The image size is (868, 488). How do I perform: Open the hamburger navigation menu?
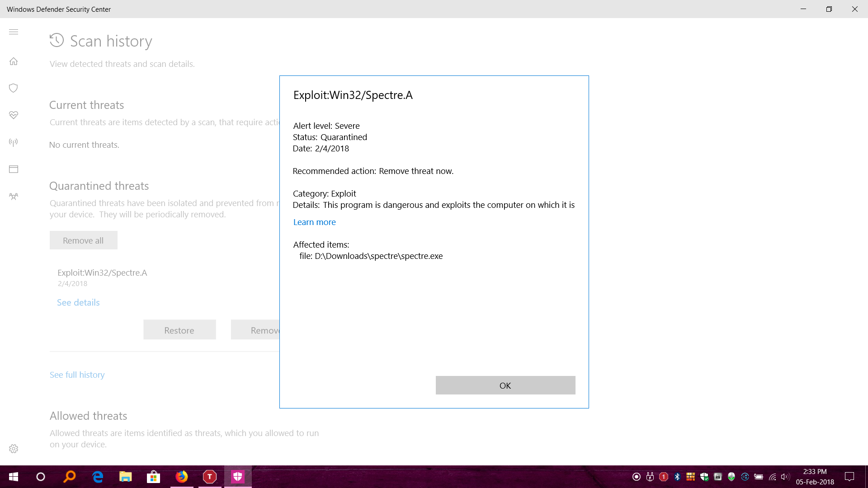14,32
